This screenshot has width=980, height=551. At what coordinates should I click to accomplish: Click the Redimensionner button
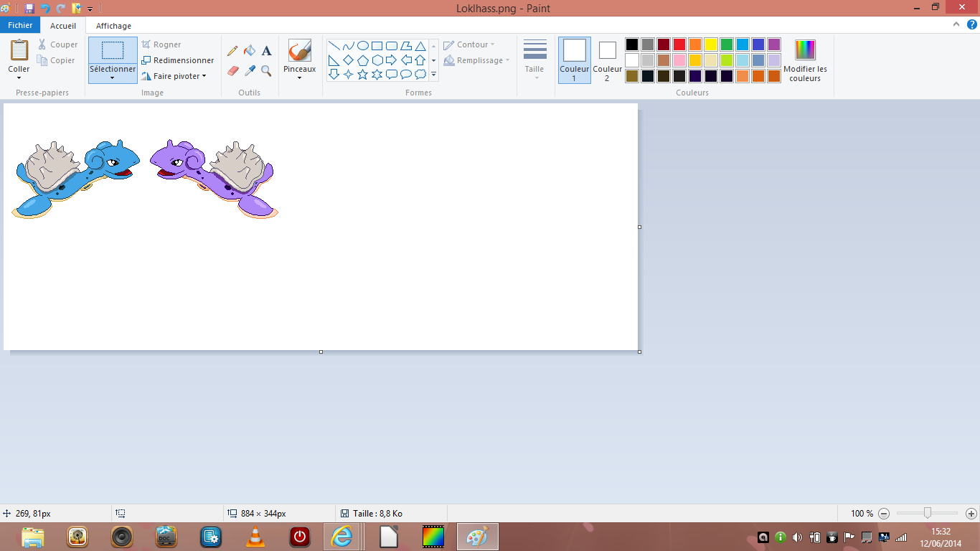click(178, 60)
